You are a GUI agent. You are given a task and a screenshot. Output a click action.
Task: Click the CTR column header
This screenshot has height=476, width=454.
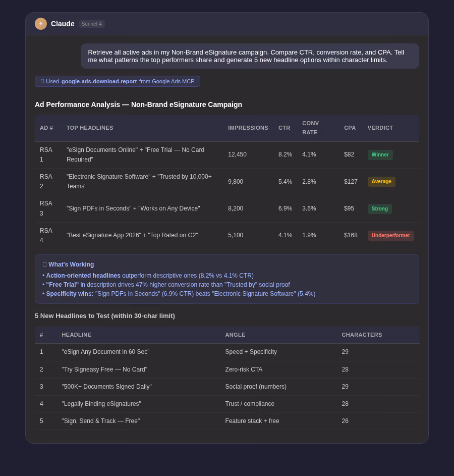[284, 128]
